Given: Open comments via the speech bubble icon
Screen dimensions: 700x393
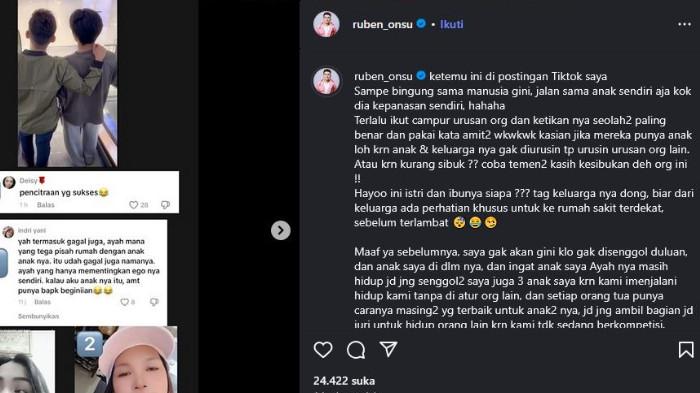Looking at the screenshot, I should pos(356,350).
